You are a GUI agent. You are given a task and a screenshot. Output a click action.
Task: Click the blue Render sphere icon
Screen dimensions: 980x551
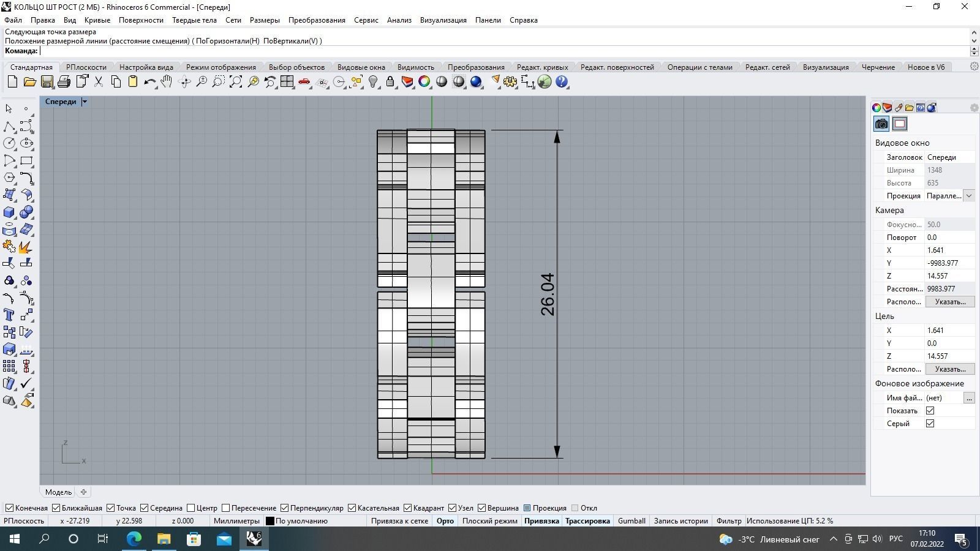[476, 81]
